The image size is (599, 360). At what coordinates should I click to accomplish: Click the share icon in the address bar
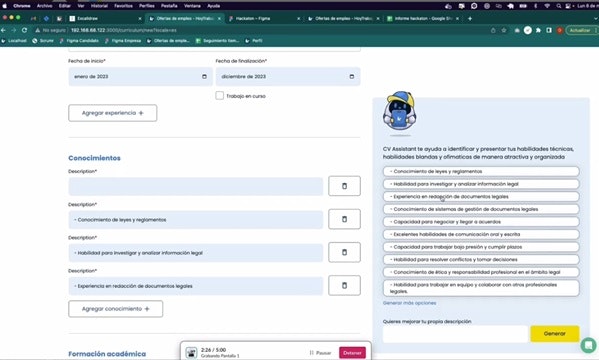pyautogui.click(x=493, y=30)
